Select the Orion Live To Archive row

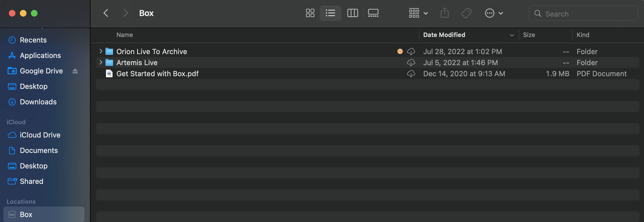[368, 51]
